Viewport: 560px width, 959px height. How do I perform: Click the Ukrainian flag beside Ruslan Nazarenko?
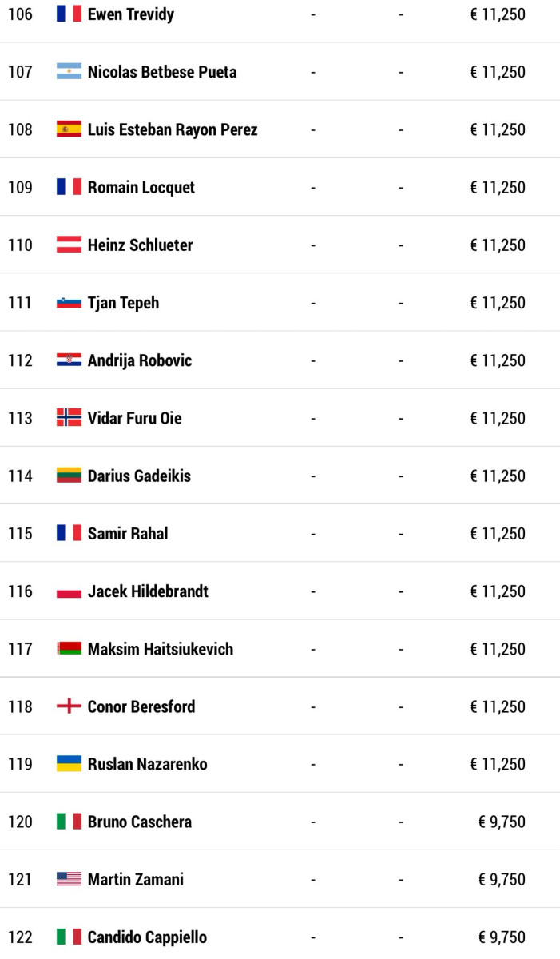point(69,764)
